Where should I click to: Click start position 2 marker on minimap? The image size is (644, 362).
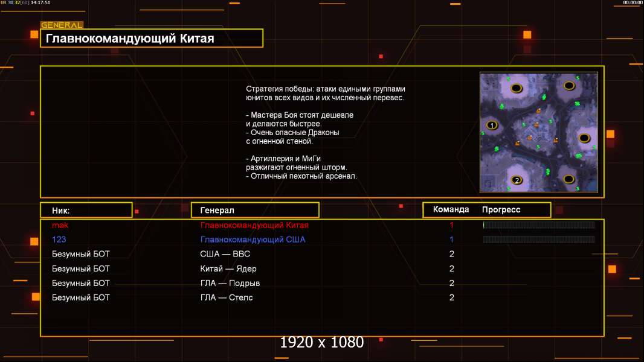coord(517,180)
